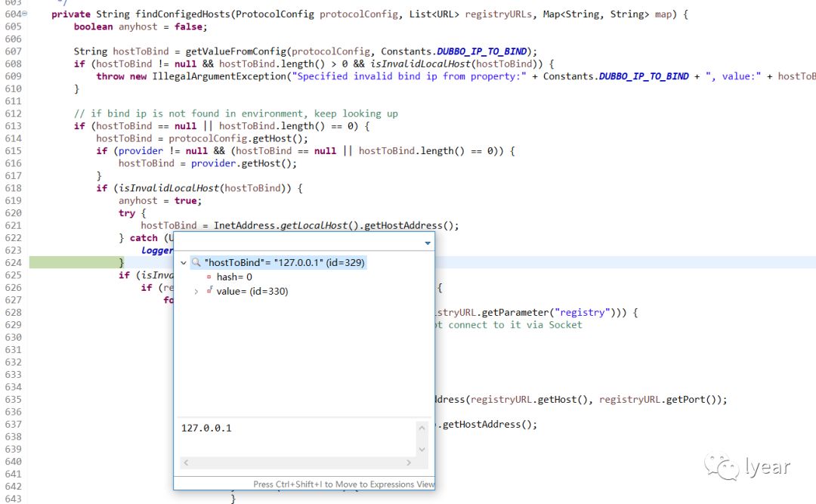Click the "Press Ctrl+Shift+I to Move to Expressions View" hint
Screen dimensions: 816x504
point(344,484)
